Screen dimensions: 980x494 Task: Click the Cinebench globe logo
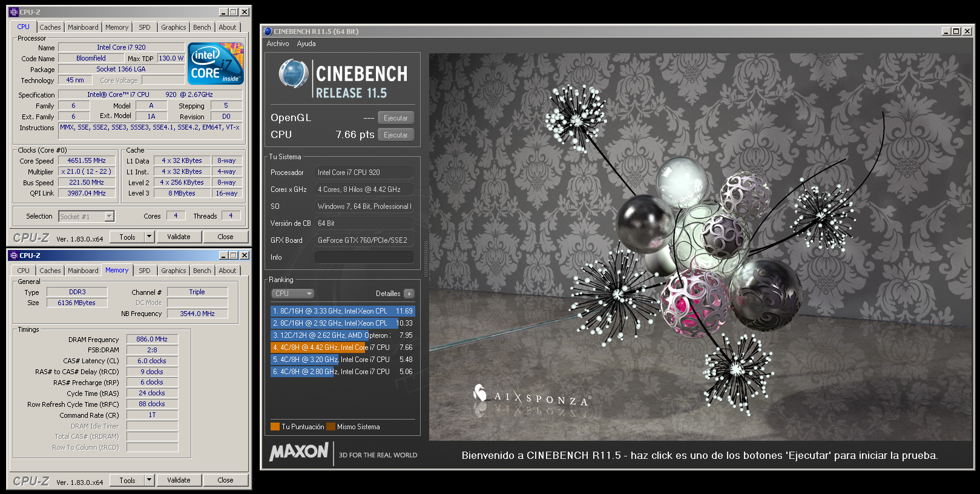(x=294, y=74)
